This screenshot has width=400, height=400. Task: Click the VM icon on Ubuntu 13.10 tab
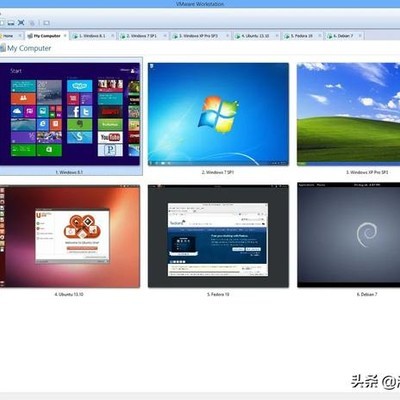point(238,36)
